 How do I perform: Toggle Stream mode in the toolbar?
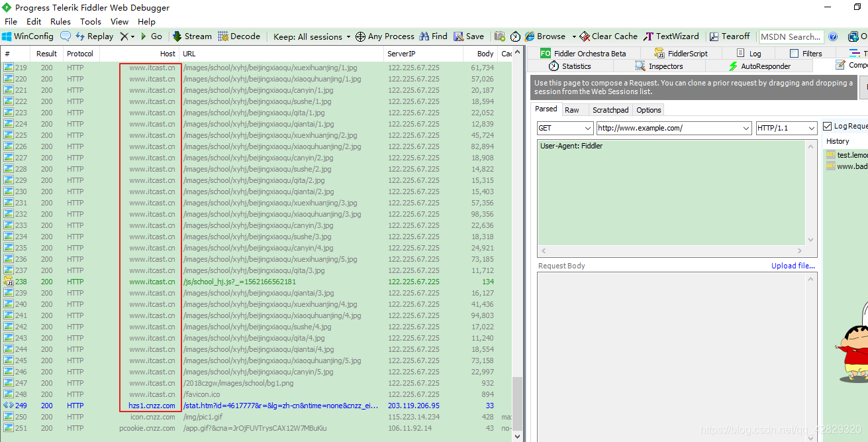pos(192,36)
